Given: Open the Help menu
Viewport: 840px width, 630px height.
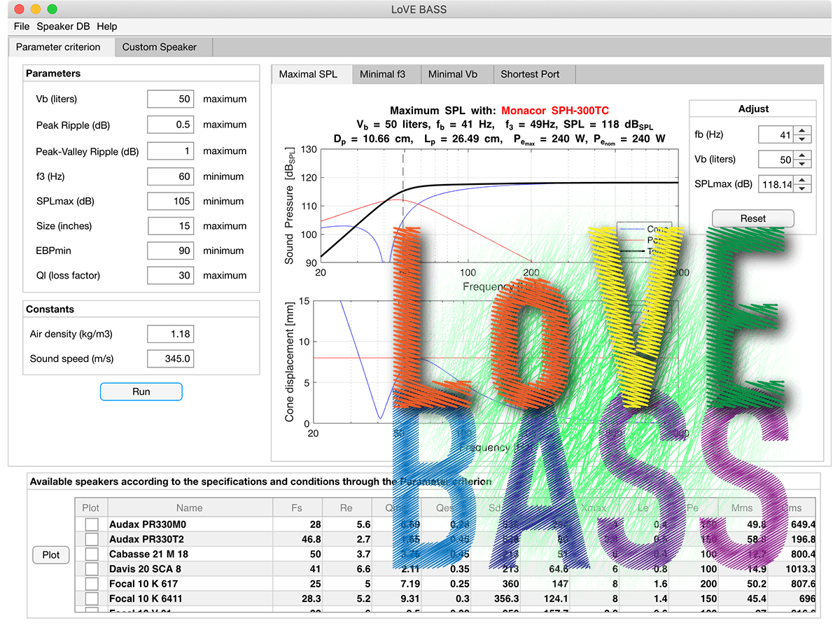Looking at the screenshot, I should coord(107,27).
